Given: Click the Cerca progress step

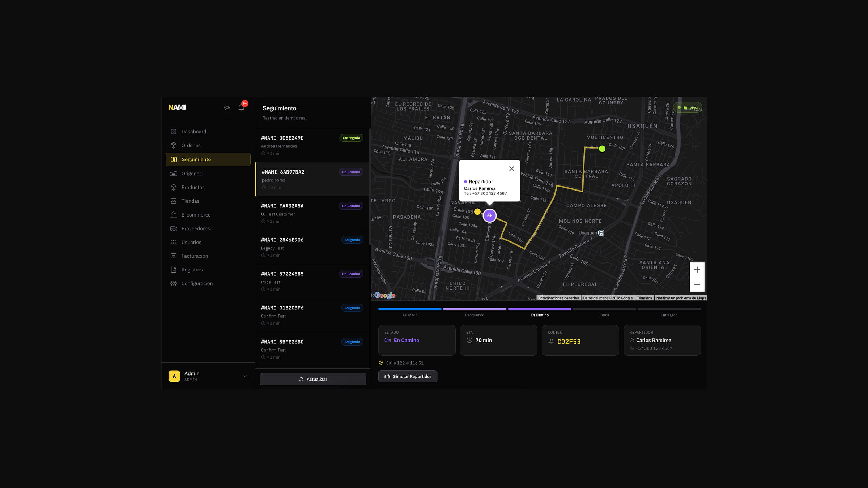Looking at the screenshot, I should [604, 312].
